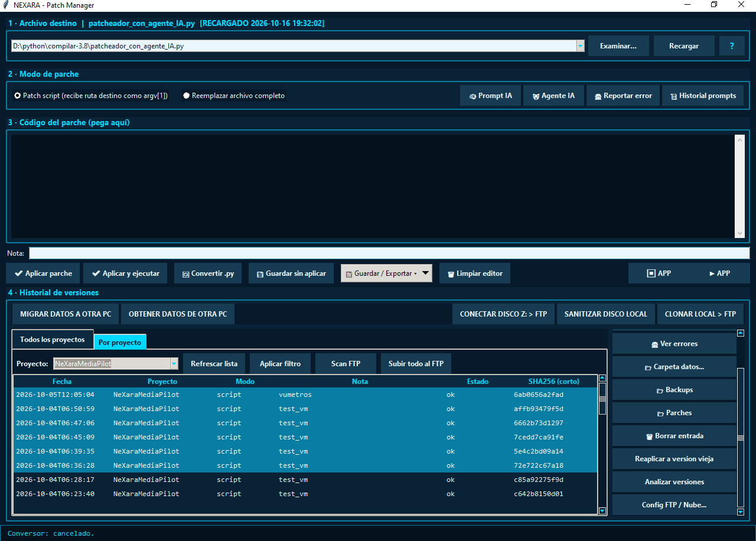The image size is (756, 541).
Task: Open the Agente IA tool
Action: pyautogui.click(x=553, y=96)
